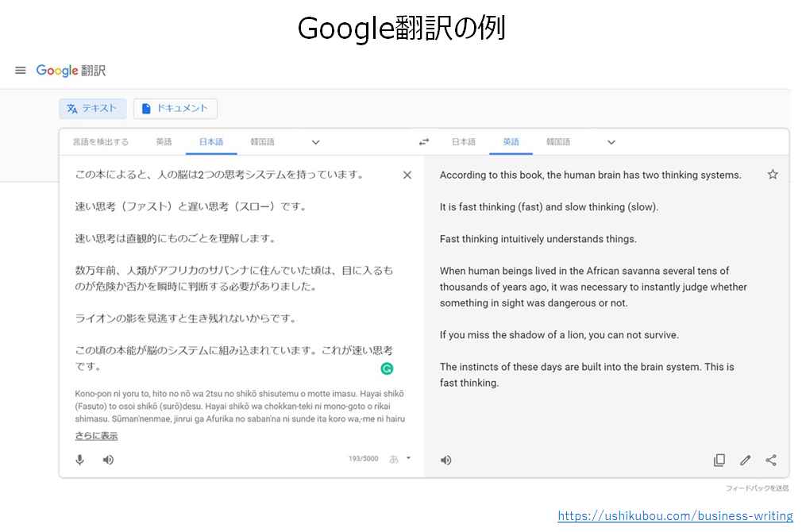Expand the target language list
The width and height of the screenshot is (806, 532).
click(x=611, y=143)
